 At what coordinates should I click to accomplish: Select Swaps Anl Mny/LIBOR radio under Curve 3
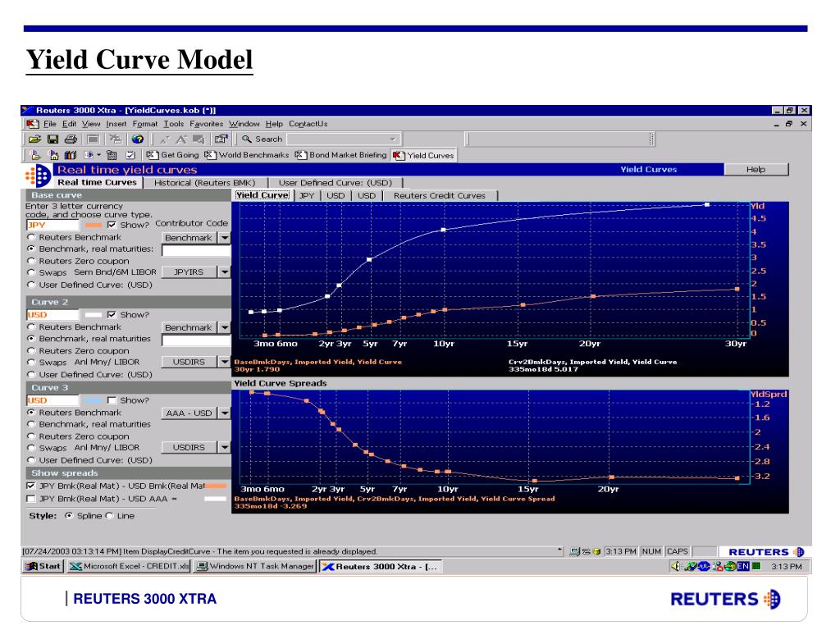(31, 447)
